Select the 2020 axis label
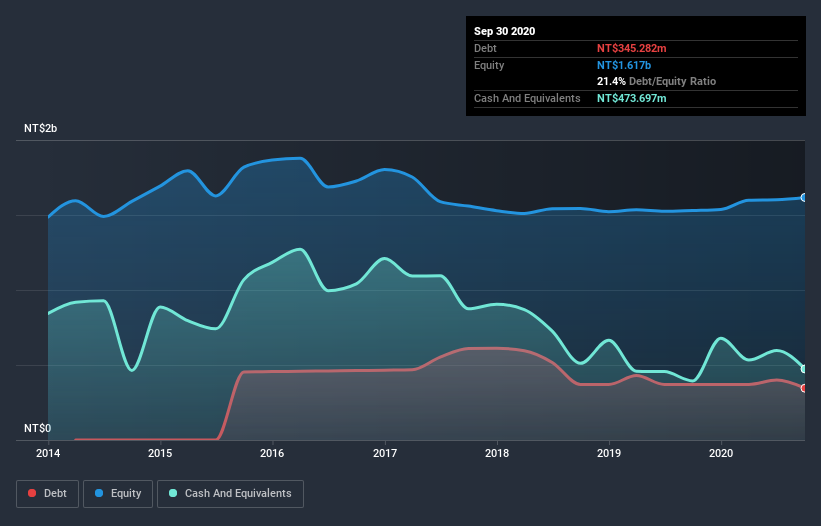 pos(721,453)
